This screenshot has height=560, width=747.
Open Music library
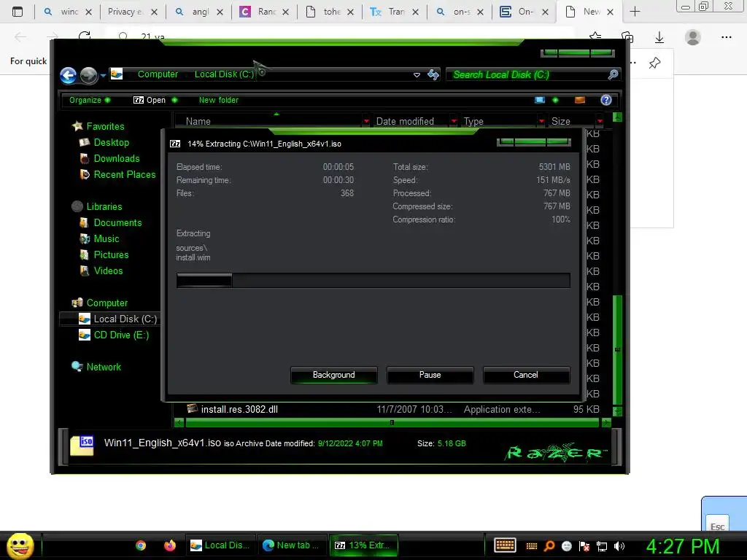[x=99, y=238]
